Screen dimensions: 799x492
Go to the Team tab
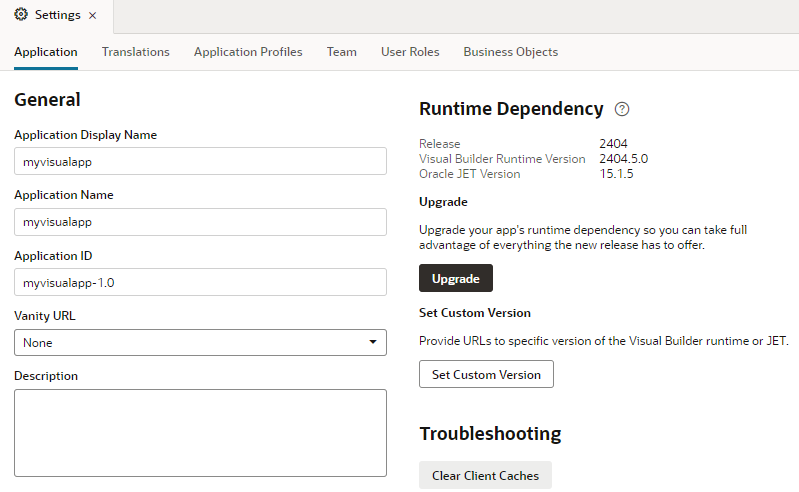tap(341, 52)
